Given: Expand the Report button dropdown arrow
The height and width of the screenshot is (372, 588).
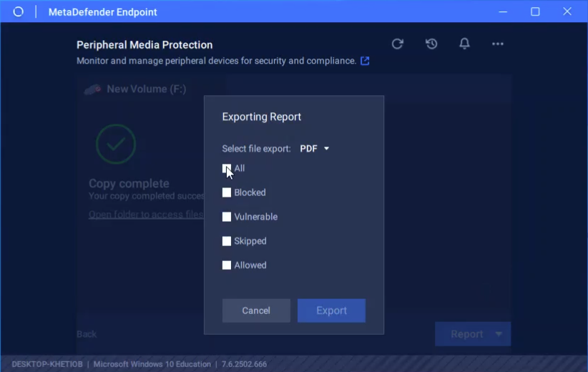Looking at the screenshot, I should [499, 334].
